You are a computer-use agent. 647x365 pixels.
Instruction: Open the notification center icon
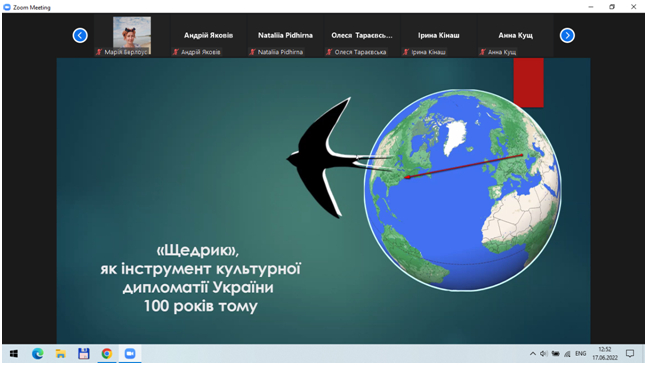click(x=630, y=354)
